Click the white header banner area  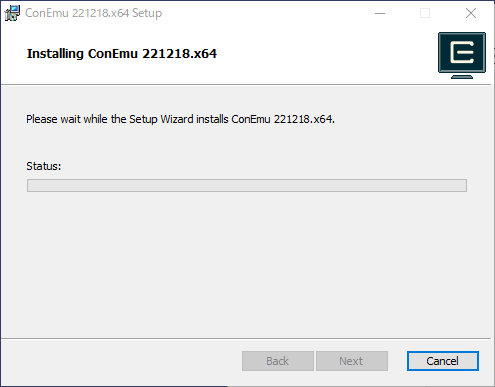(x=247, y=55)
